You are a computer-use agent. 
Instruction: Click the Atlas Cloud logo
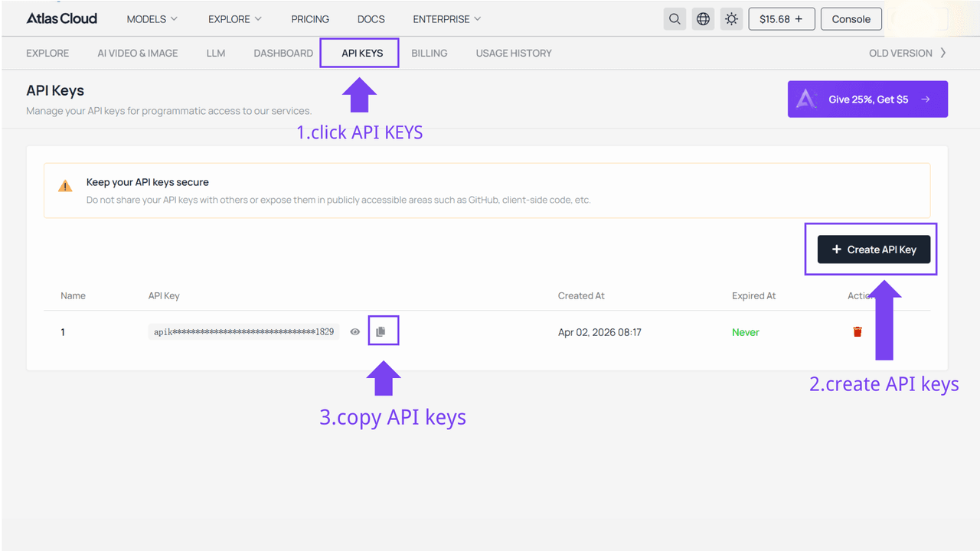tap(62, 18)
